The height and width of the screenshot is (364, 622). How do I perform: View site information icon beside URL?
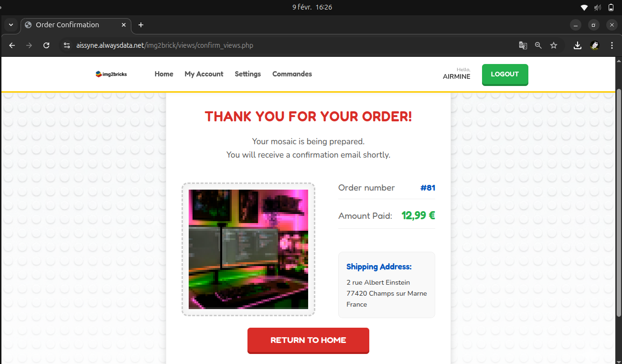(67, 45)
